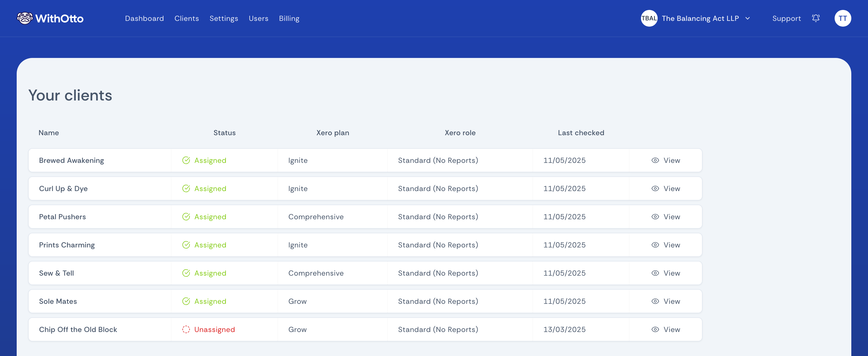Click the assigned check icon for Petal Pushers

pyautogui.click(x=186, y=217)
